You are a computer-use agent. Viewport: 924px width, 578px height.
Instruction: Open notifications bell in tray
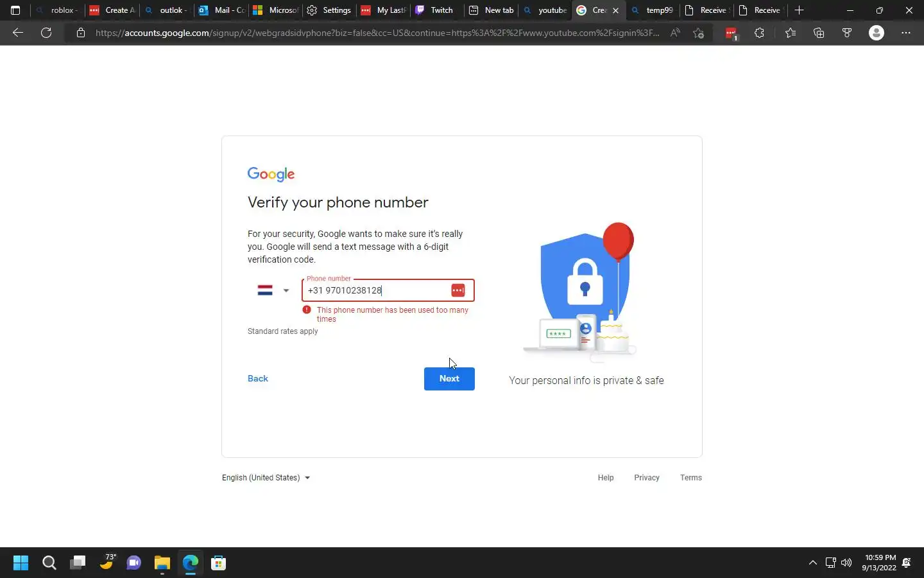point(907,563)
